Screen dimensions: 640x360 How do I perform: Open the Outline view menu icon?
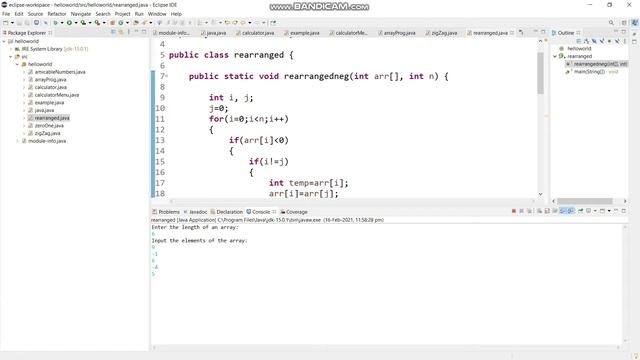pos(625,41)
